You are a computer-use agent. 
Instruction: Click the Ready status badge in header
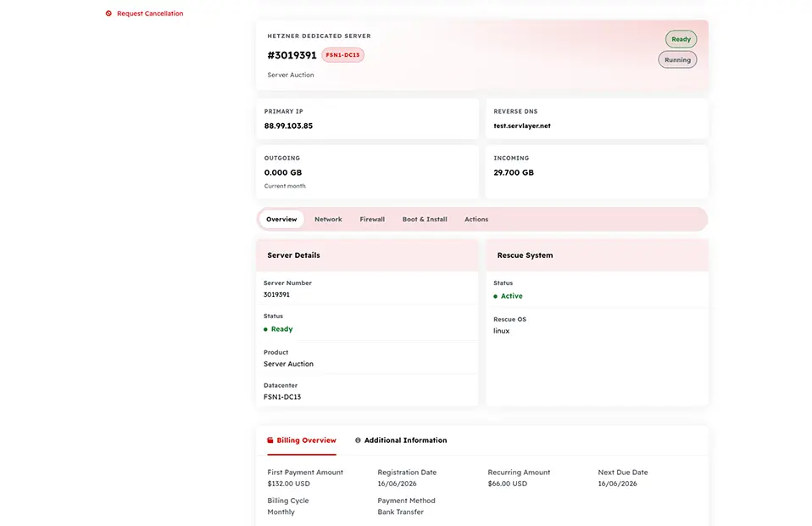click(x=681, y=39)
